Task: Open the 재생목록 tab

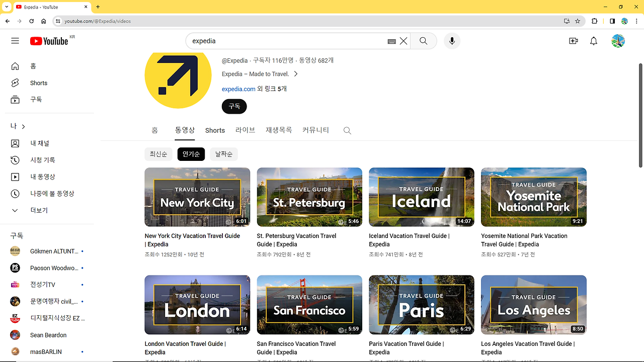Action: tap(279, 130)
